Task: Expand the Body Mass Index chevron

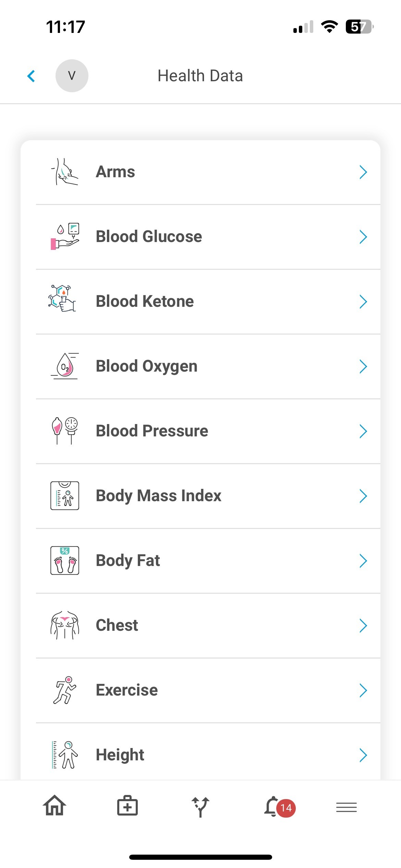Action: point(363,496)
